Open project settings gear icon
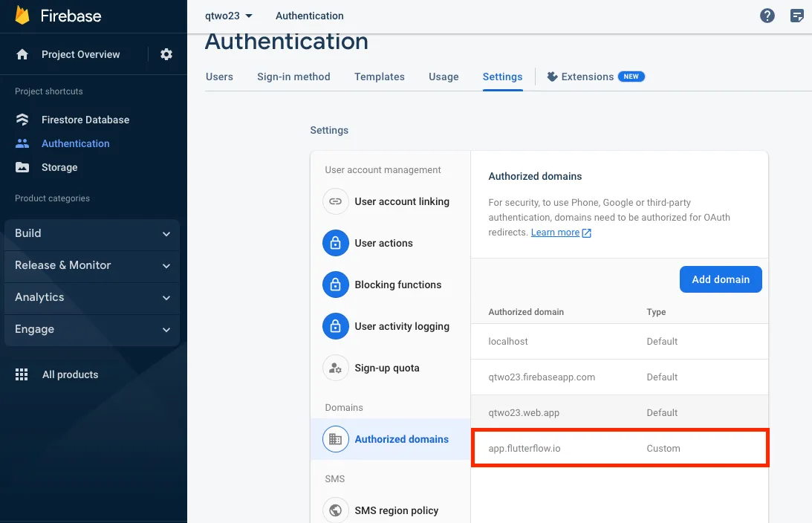 [x=166, y=54]
